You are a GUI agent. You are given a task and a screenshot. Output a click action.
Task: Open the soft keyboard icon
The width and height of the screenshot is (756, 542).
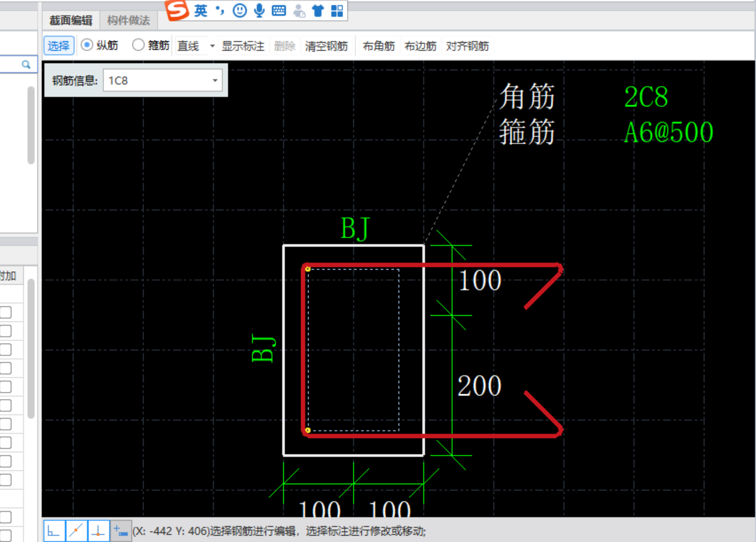click(279, 11)
